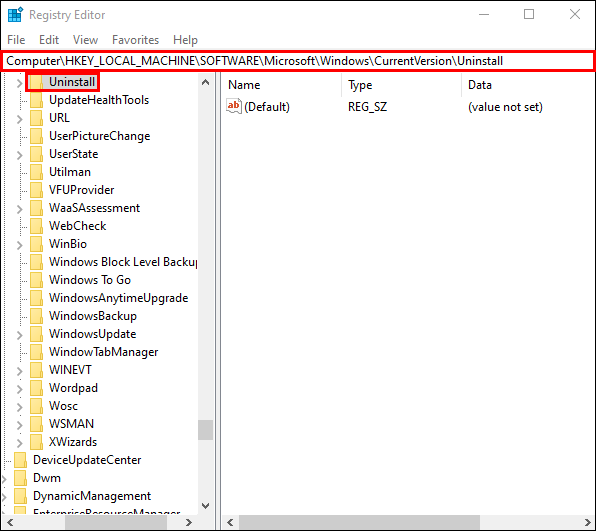Click the WaaSAssessment folder icon
The image size is (596, 531).
point(36,208)
